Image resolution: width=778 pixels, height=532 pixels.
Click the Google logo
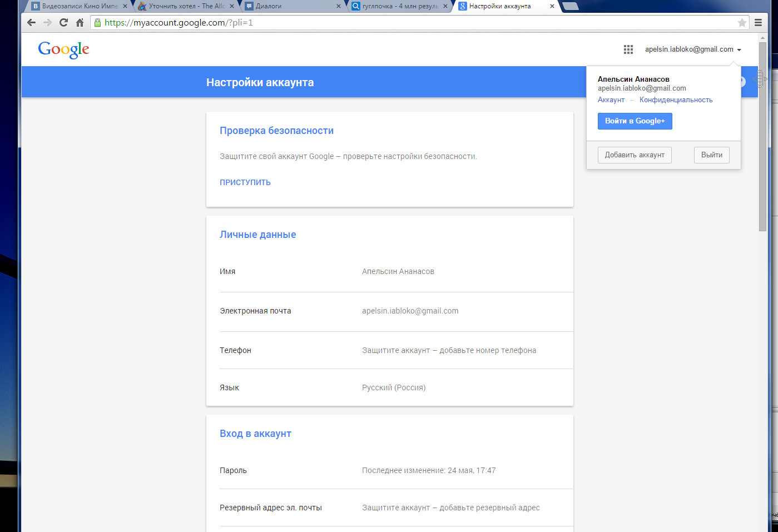(x=63, y=50)
